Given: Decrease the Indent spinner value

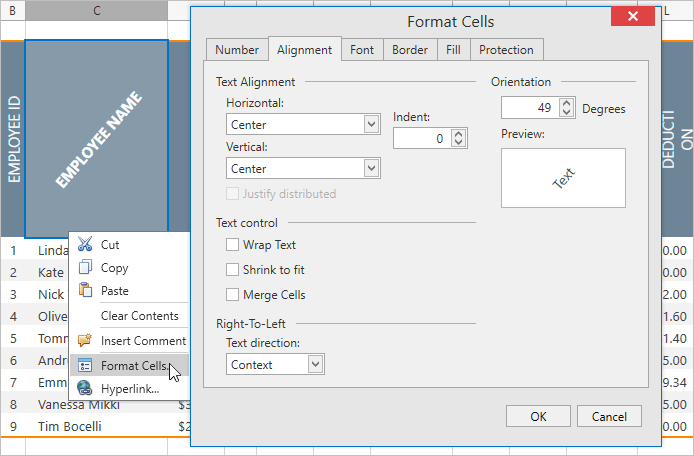Looking at the screenshot, I should 459,144.
